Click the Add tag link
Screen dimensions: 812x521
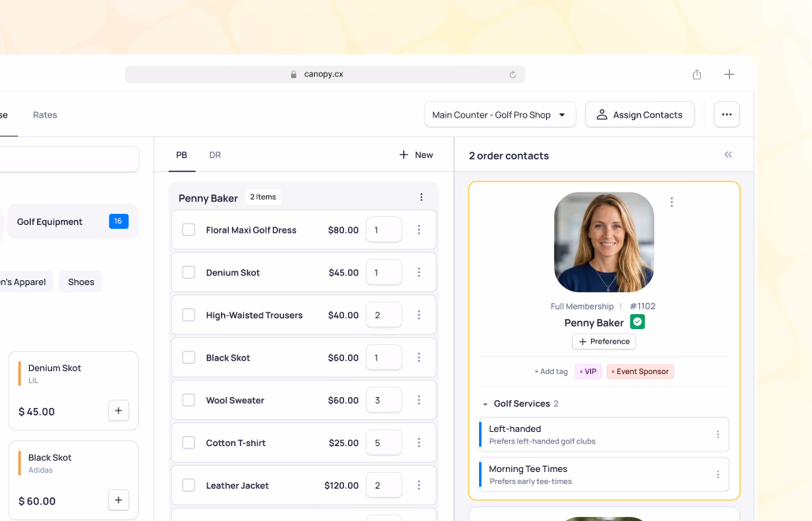551,372
